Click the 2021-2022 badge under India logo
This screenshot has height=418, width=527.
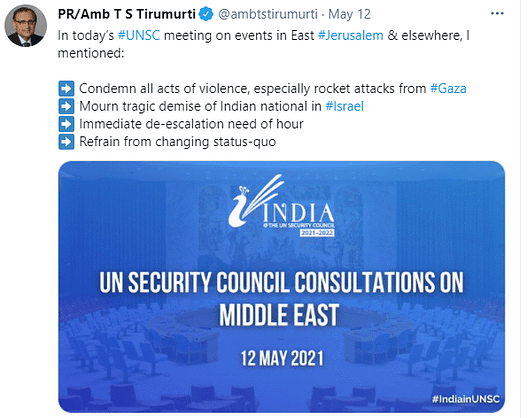(x=317, y=233)
